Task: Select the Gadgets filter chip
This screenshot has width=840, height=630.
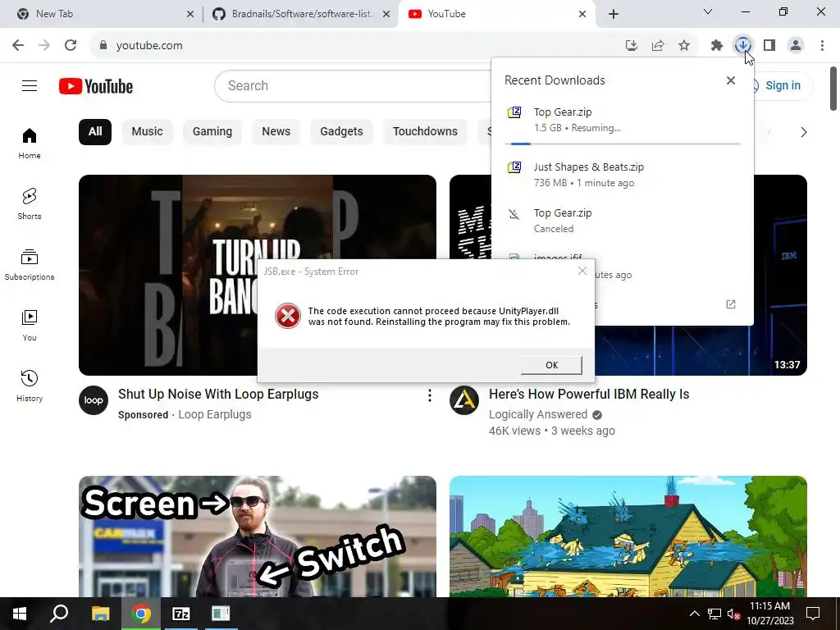Action: [x=341, y=132]
